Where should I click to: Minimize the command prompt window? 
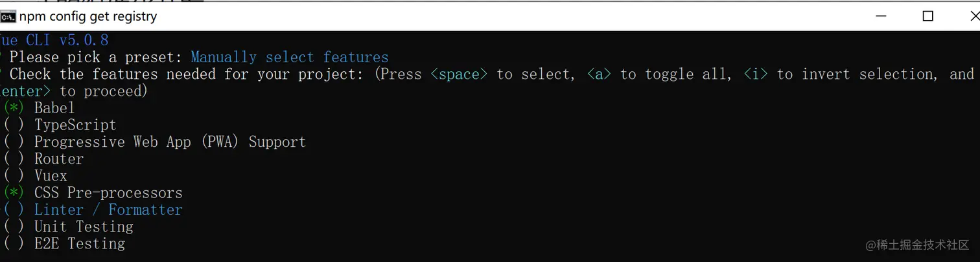[880, 16]
